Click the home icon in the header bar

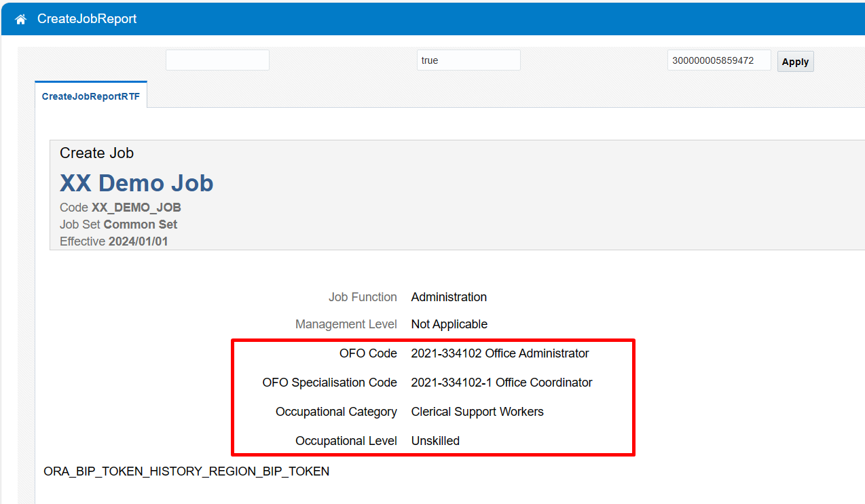coord(20,18)
